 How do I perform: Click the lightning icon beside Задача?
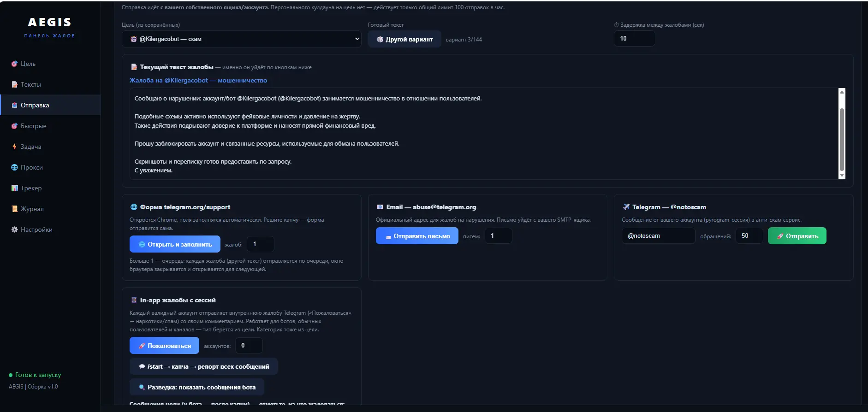point(14,147)
